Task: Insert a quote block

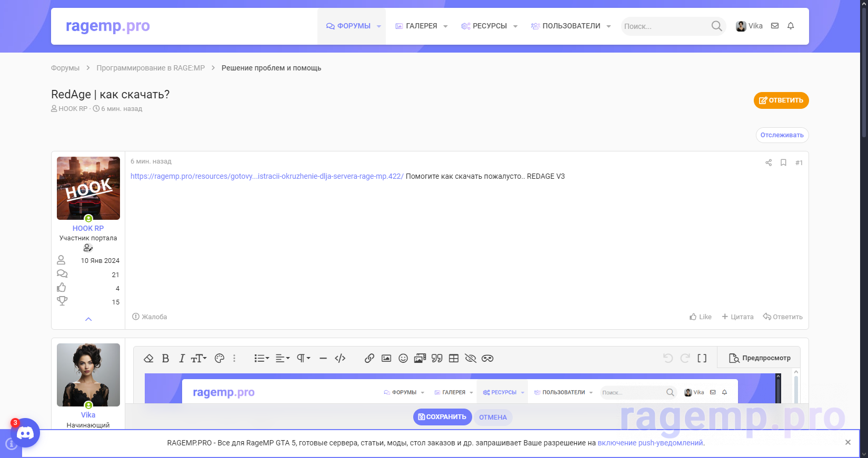Action: 437,358
